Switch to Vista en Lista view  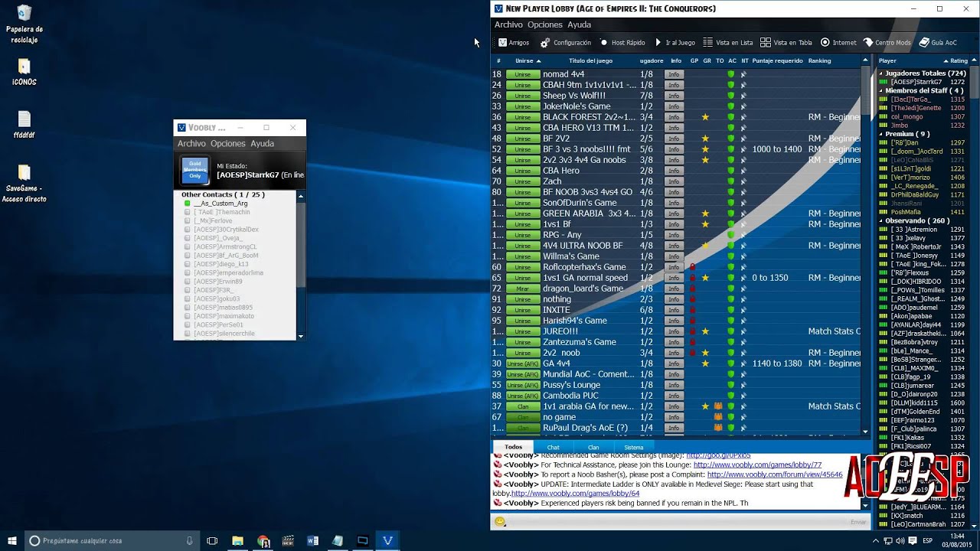coord(728,43)
